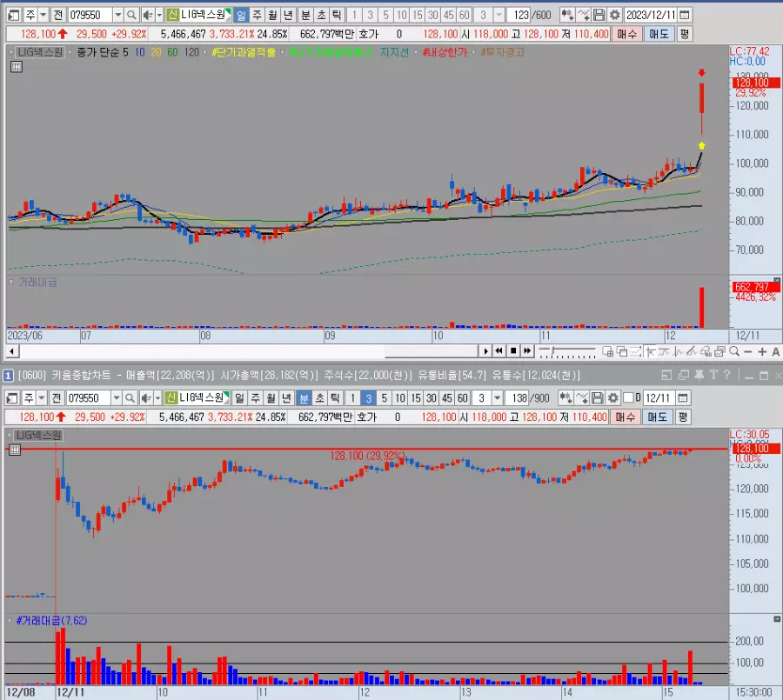783x700 pixels.
Task: Select the 5-minute interval in bottom chart
Action: click(384, 398)
